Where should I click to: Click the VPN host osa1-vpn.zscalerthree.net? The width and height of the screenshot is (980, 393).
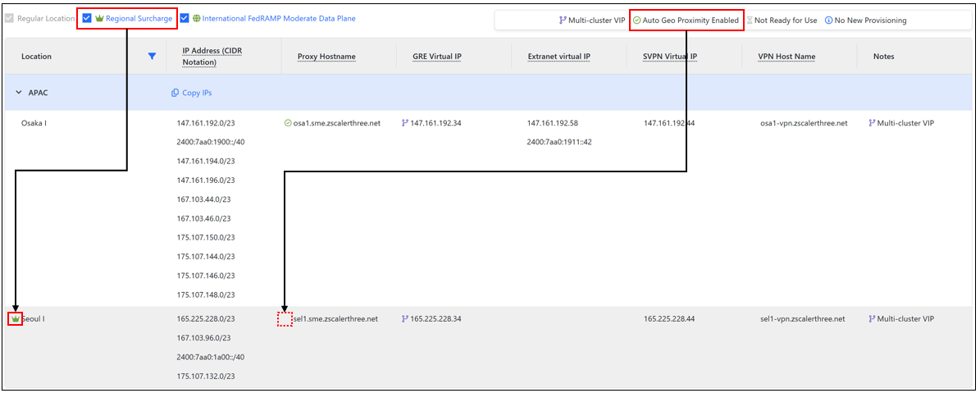pyautogui.click(x=803, y=123)
